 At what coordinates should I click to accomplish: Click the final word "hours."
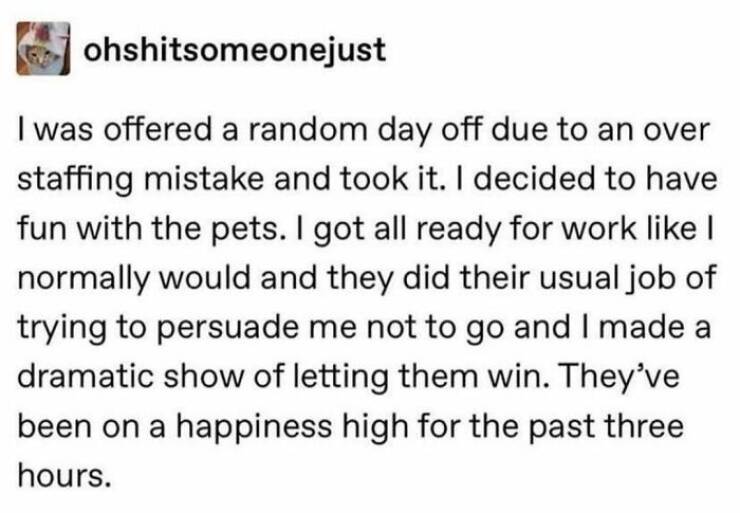point(65,476)
